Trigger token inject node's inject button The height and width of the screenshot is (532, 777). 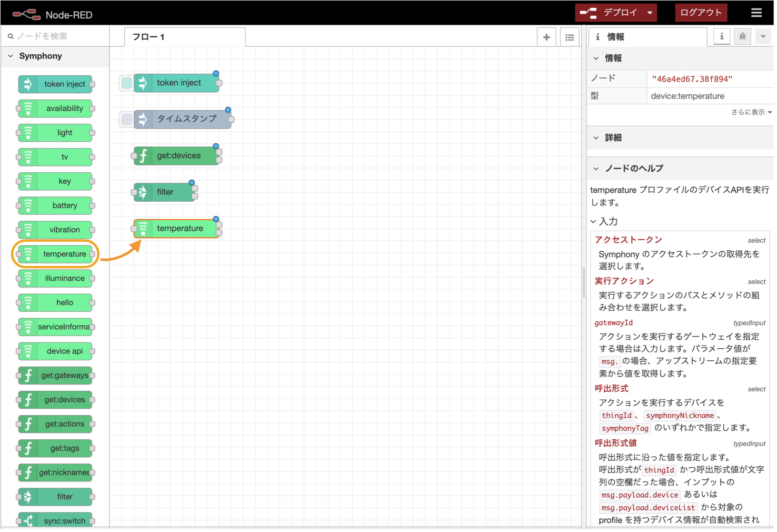click(x=126, y=83)
